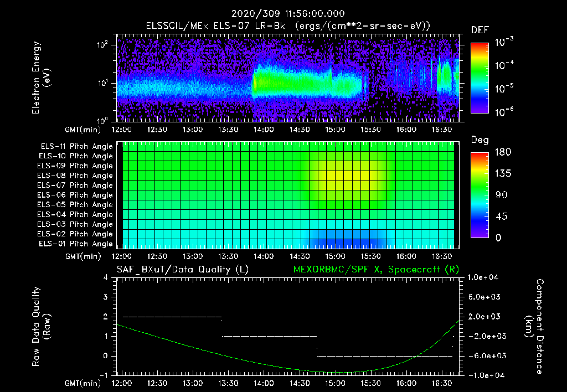Select the ELS-06 Pitch Angle row label

[x=75, y=195]
